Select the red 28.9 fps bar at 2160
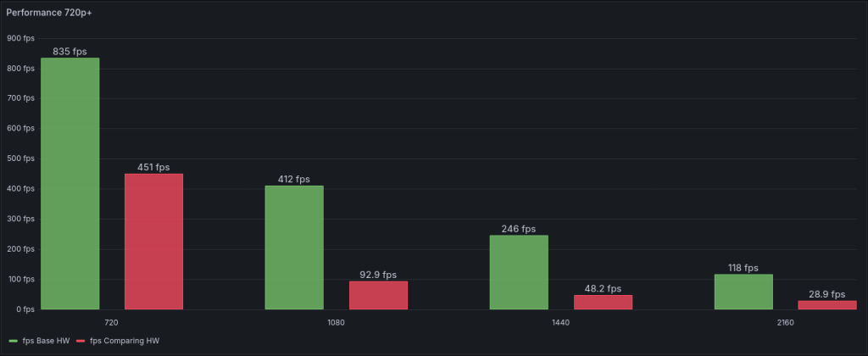This screenshot has width=868, height=356. pos(827,305)
